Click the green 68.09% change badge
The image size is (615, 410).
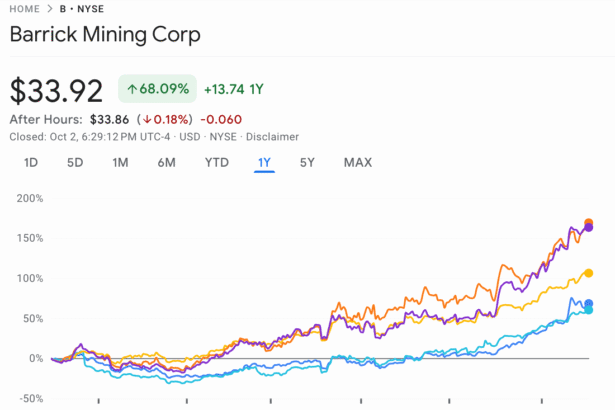155,89
